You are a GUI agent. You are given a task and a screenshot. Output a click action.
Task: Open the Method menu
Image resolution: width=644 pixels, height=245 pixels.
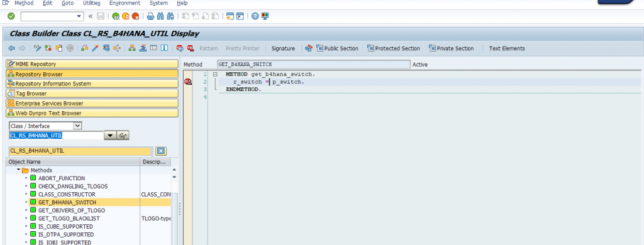coord(24,3)
